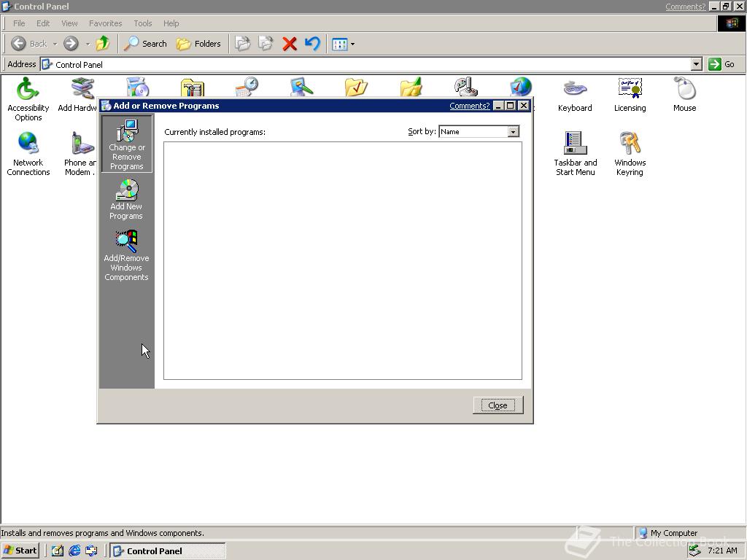Open the Windows Keyring applet
The image size is (747, 560).
coord(630,154)
